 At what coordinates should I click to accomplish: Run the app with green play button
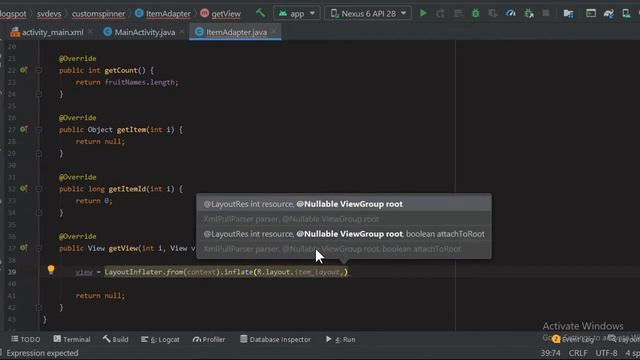pyautogui.click(x=423, y=13)
